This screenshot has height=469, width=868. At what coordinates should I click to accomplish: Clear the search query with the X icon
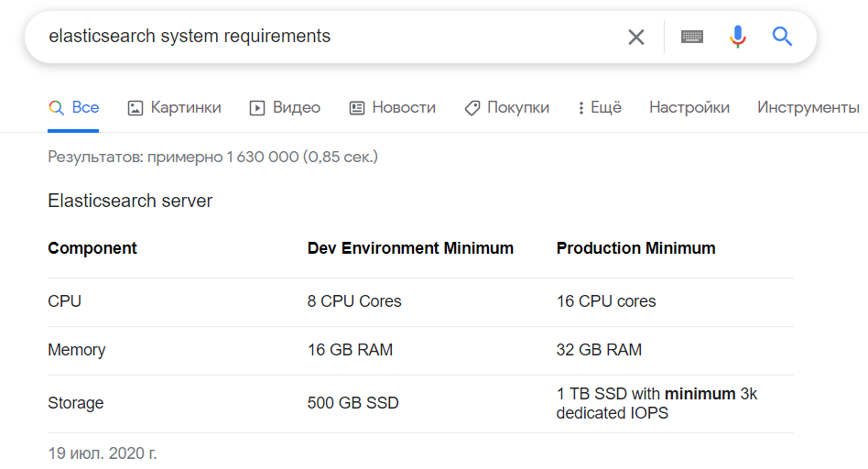coord(635,37)
